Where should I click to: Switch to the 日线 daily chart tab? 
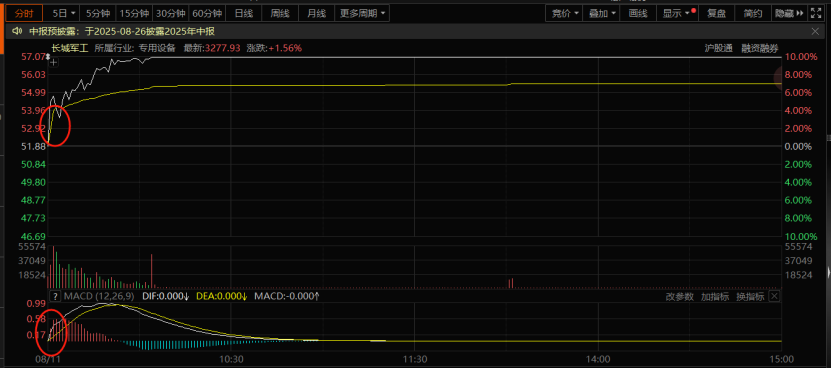pyautogui.click(x=243, y=13)
